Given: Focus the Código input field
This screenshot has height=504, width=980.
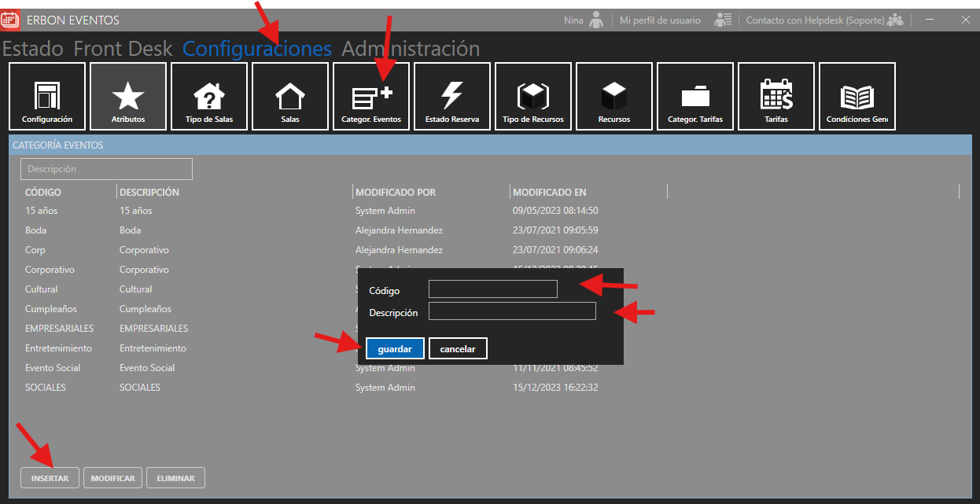Looking at the screenshot, I should click(x=492, y=289).
